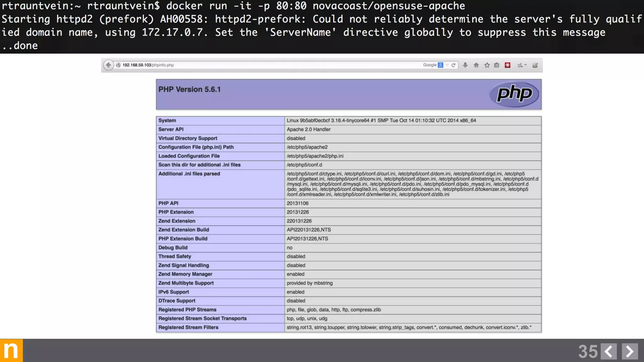
Task: Click the browser back button
Action: [108, 65]
